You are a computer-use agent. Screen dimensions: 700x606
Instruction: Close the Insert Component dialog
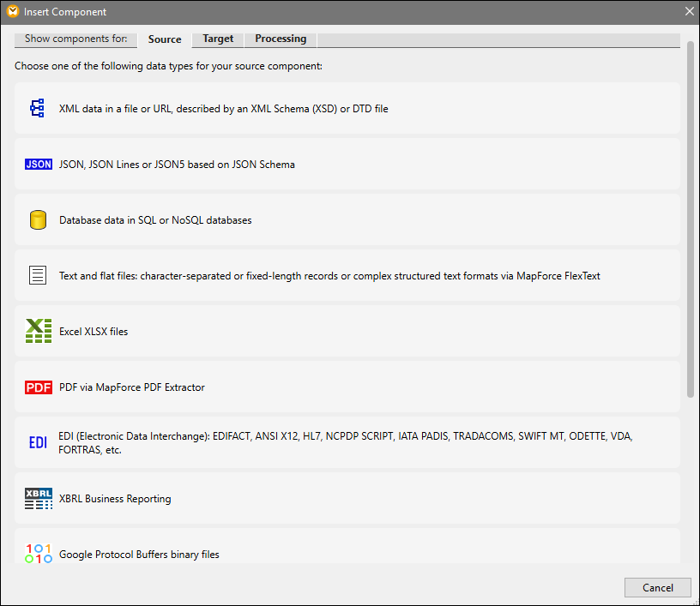point(689,11)
